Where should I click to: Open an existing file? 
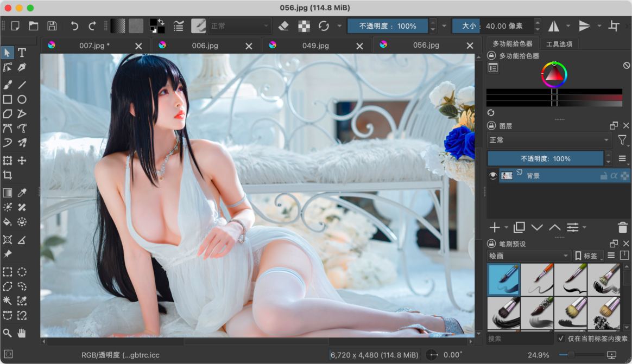(34, 26)
